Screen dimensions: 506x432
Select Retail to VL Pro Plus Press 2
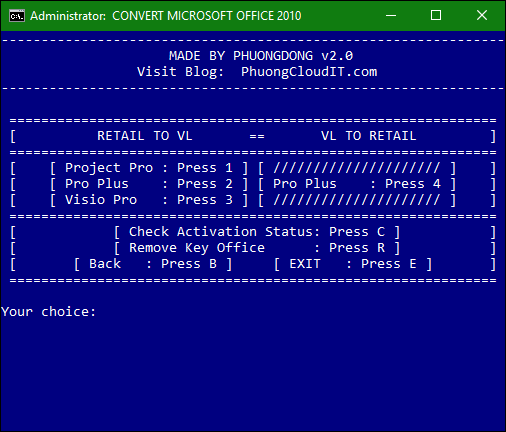pyautogui.click(x=149, y=184)
